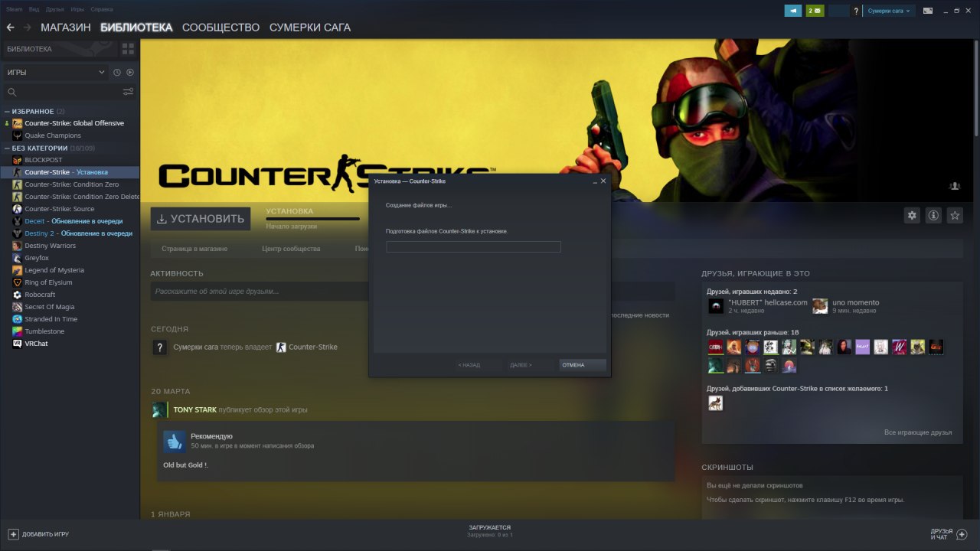This screenshot has width=980, height=551.
Task: Collapse the БЕЗ КАТЕГОРИИ category
Action: point(8,148)
